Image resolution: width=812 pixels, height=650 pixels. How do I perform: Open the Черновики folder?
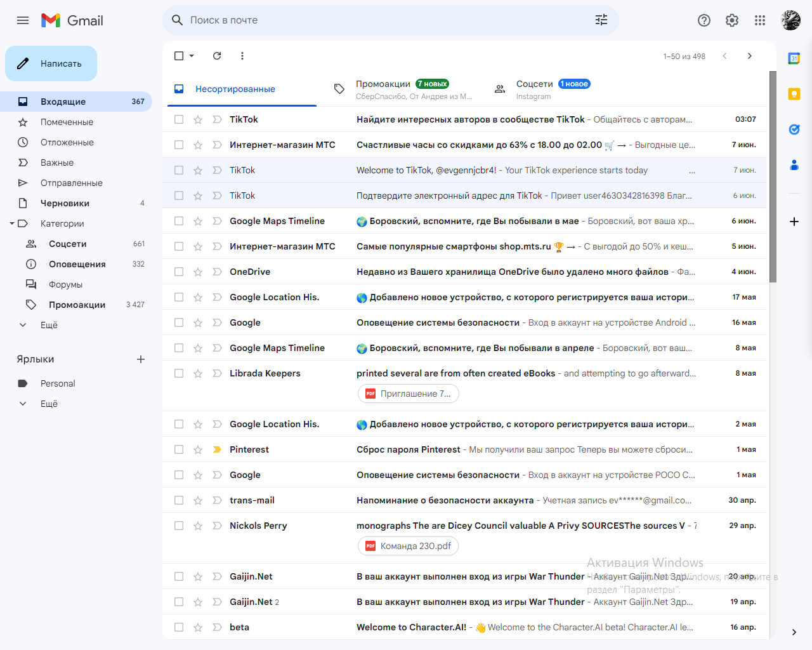(76, 203)
